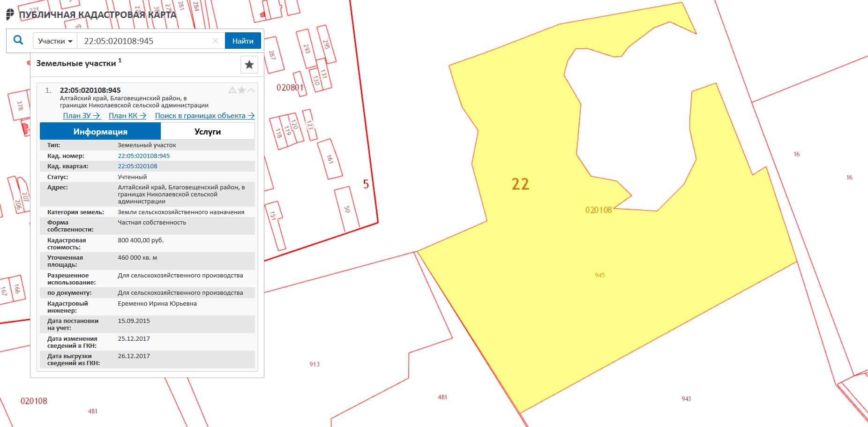The width and height of the screenshot is (868, 427).
Task: Clear the search field with the X
Action: point(216,41)
